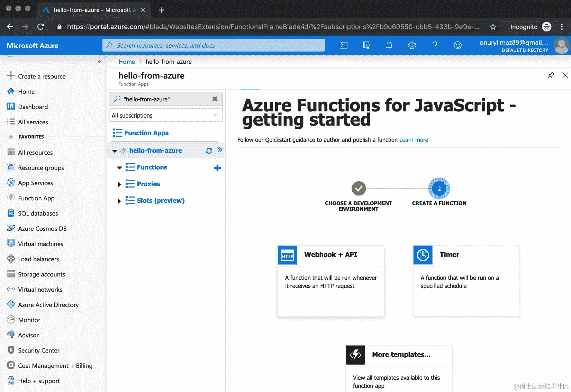Select the Functions tree item label
The width and height of the screenshot is (571, 392).
[x=152, y=167]
